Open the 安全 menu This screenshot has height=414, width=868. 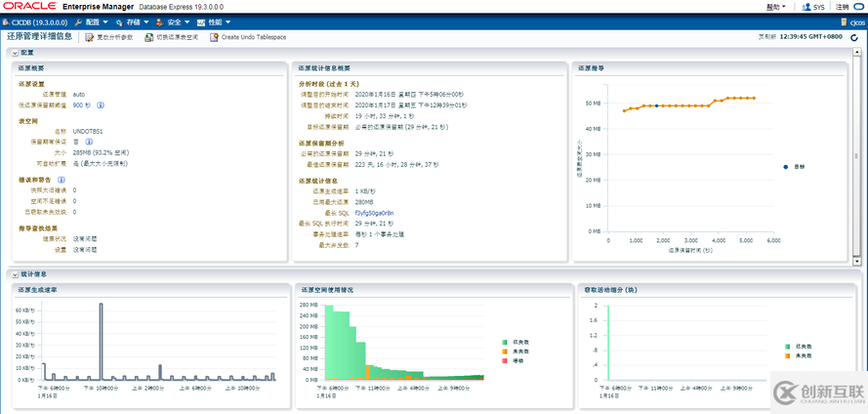173,22
